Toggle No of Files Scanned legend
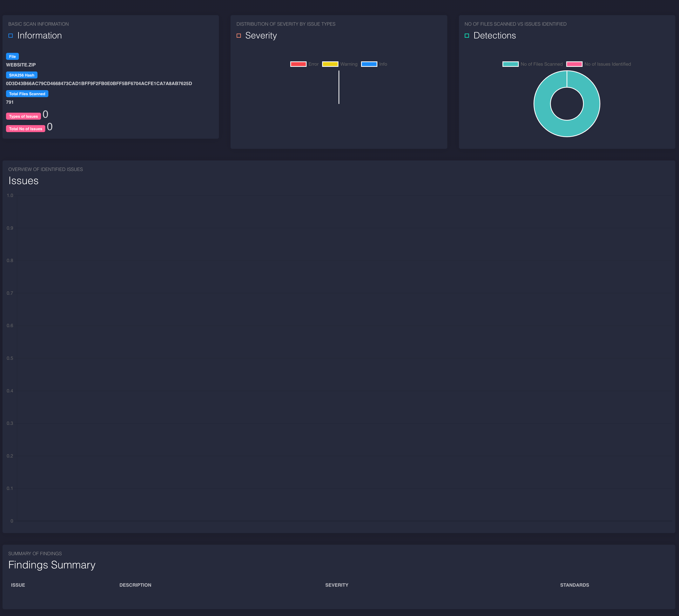679x616 pixels. pyautogui.click(x=541, y=64)
